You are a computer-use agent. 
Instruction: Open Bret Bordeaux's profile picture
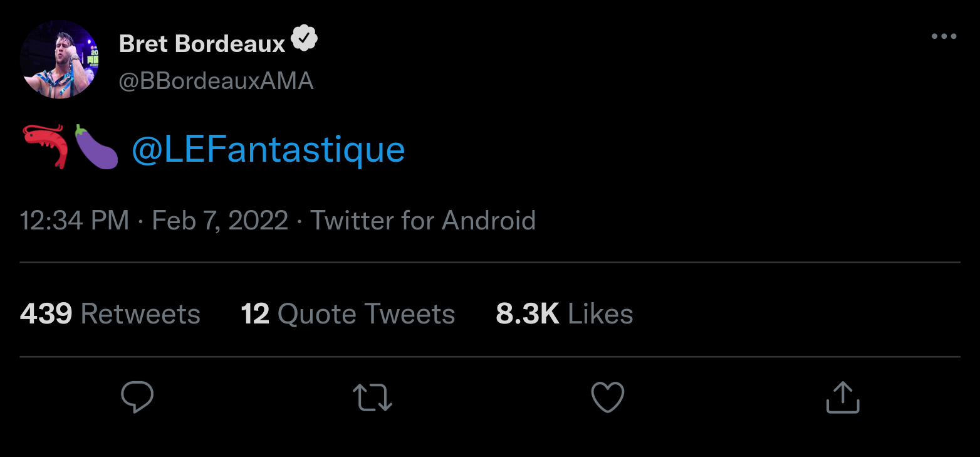coord(60,60)
